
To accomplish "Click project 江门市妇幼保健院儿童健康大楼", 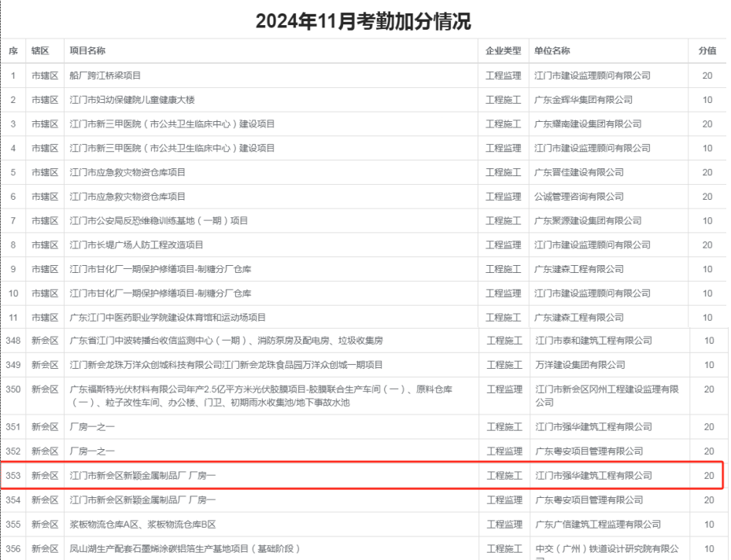I will click(x=132, y=100).
